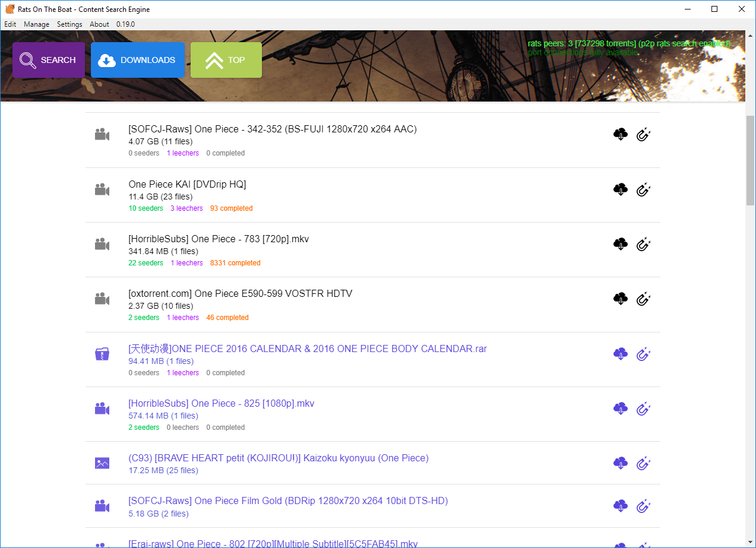Click archive icon beside 2016 CALENDAR rar
756x548 pixels.
102,354
